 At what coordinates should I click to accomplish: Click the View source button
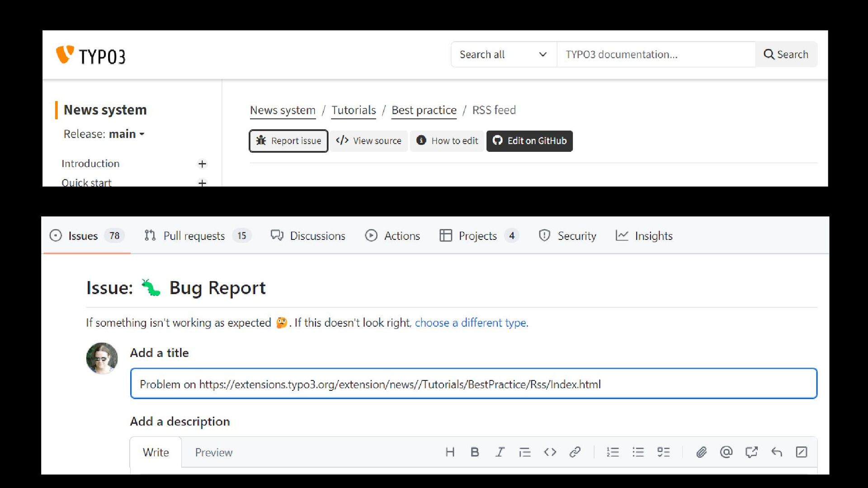368,141
